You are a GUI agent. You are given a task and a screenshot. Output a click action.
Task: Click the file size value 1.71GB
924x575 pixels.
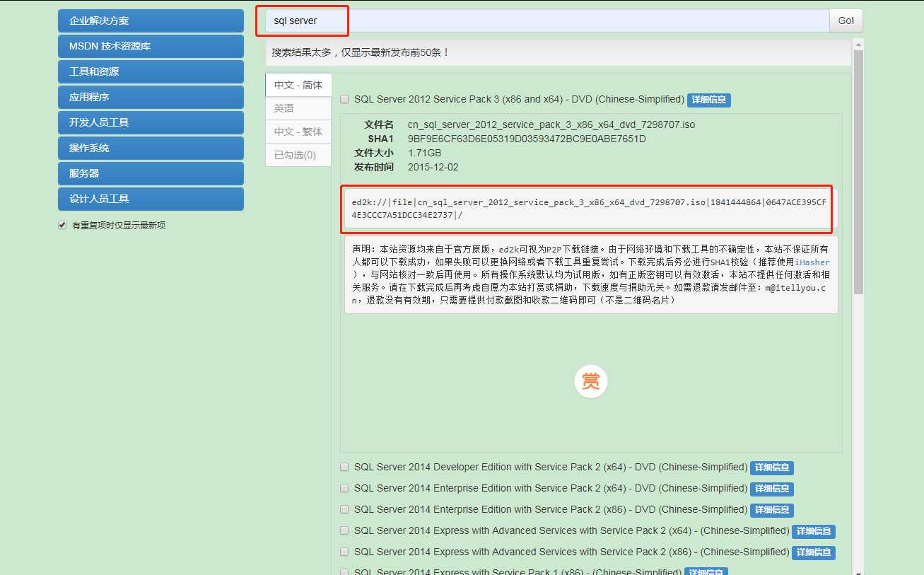tap(424, 153)
